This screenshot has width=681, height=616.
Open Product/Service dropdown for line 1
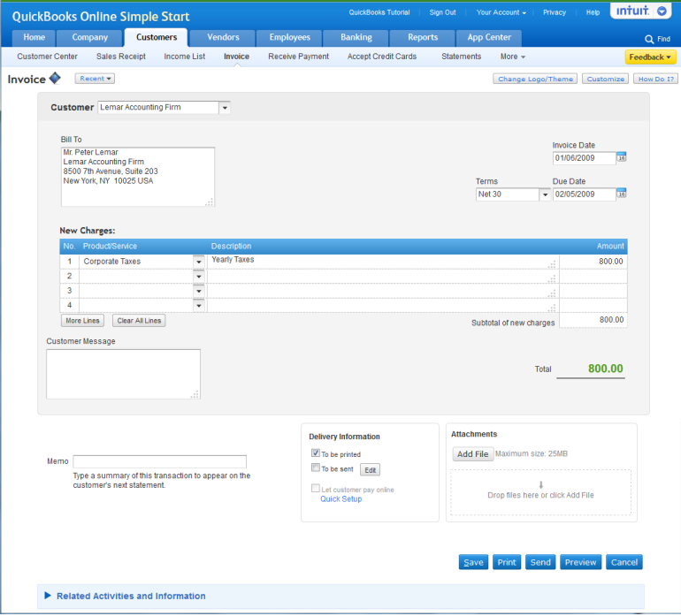[198, 262]
